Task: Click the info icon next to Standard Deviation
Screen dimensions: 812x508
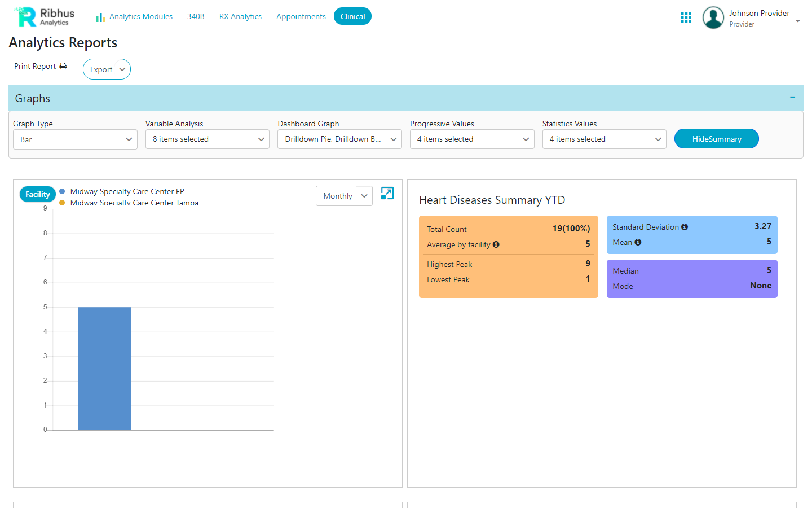Action: pyautogui.click(x=685, y=226)
